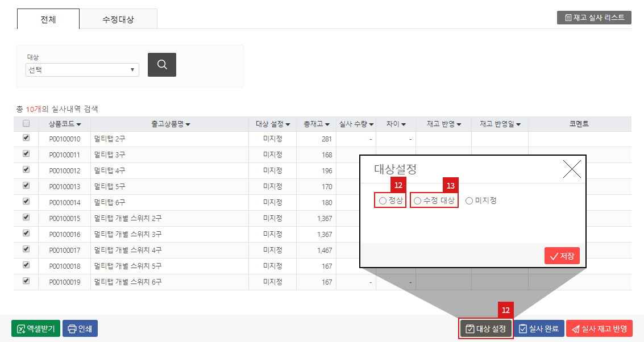Select the 정상 radio option
Screen dimensions: 644x342
click(x=383, y=201)
